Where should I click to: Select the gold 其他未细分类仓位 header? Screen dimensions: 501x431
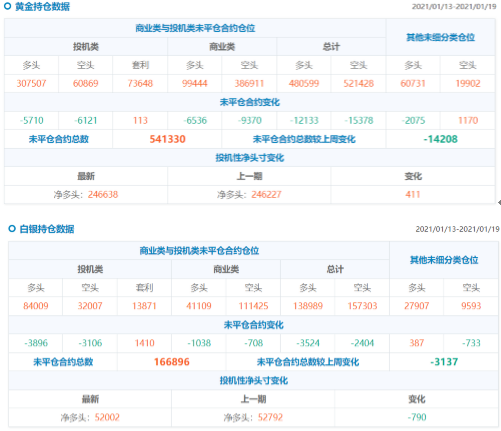440,37
